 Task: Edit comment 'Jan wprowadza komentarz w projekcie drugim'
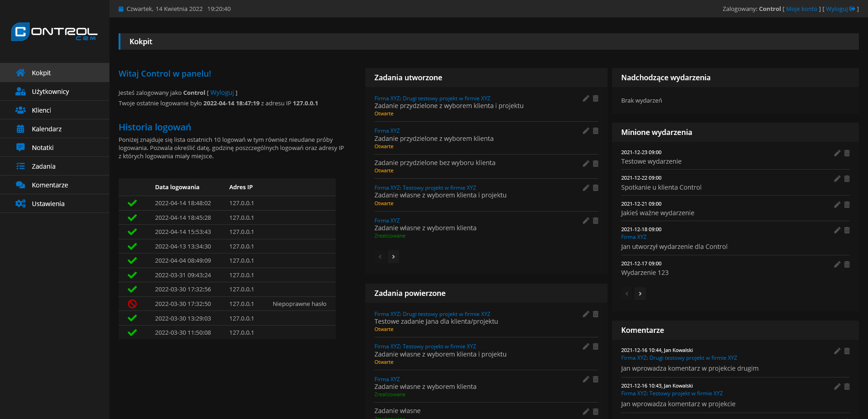(x=837, y=351)
